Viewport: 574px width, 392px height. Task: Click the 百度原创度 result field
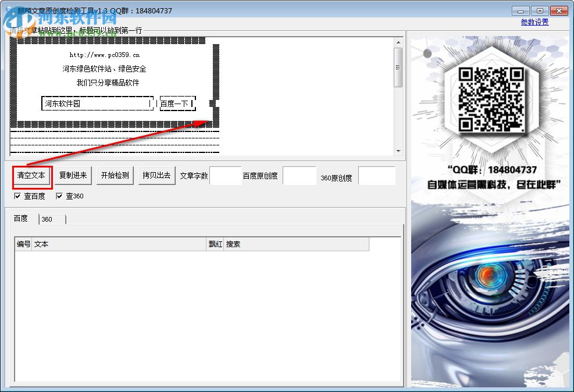tap(300, 176)
